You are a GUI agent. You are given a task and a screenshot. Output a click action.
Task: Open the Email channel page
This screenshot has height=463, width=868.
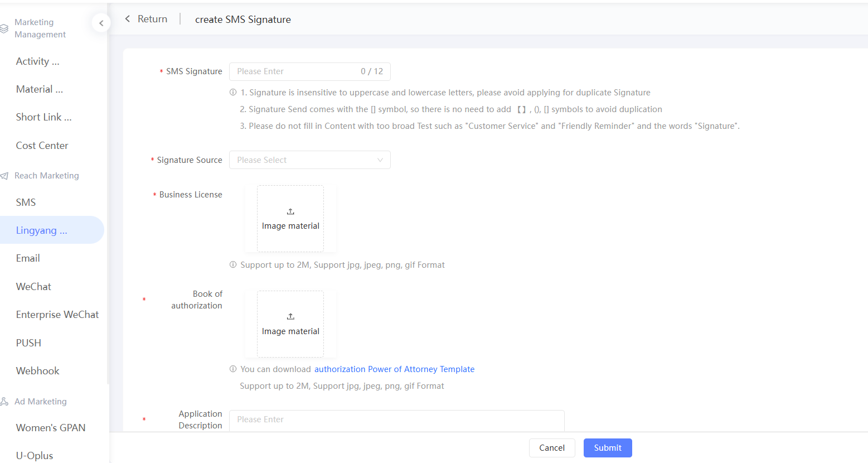click(28, 258)
